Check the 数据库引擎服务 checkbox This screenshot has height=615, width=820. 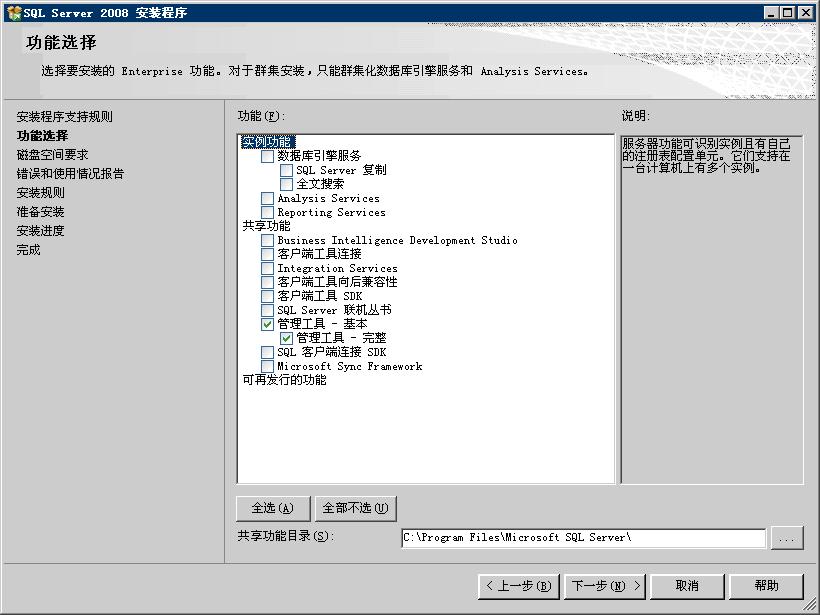tap(267, 156)
